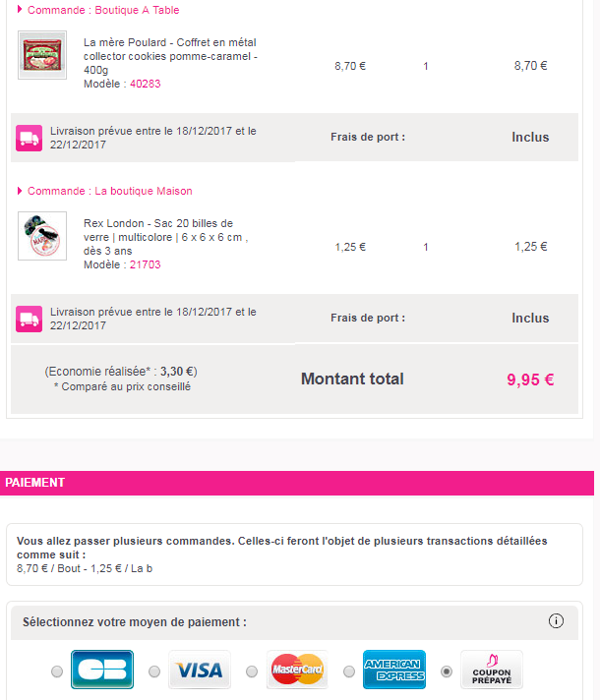Click delivery truck icon for Boutique A Table
The image size is (600, 700).
30,138
